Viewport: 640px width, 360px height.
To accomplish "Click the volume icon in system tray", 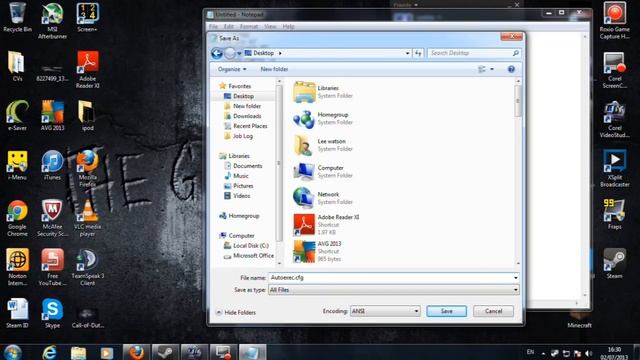I will (588, 353).
